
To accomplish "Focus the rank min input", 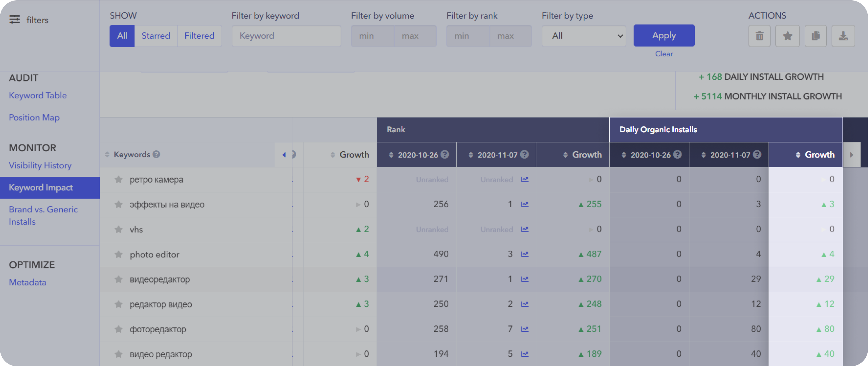I will point(468,36).
